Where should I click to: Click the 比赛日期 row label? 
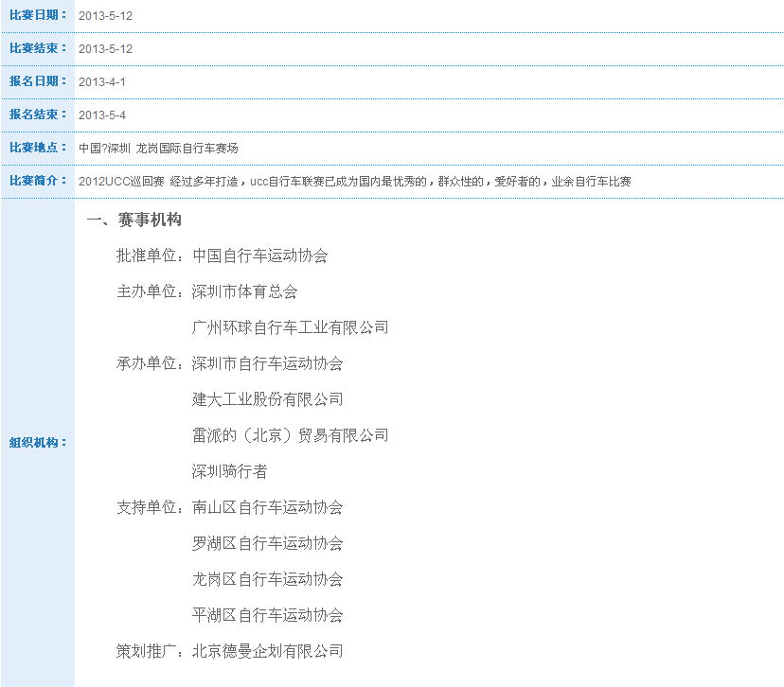(x=38, y=15)
